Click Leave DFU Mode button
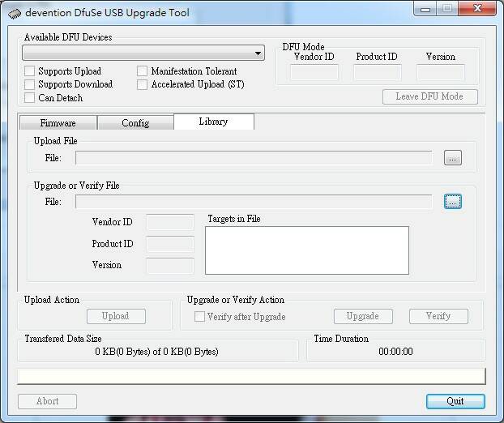Viewport: 504px width, 423px height. (430, 96)
